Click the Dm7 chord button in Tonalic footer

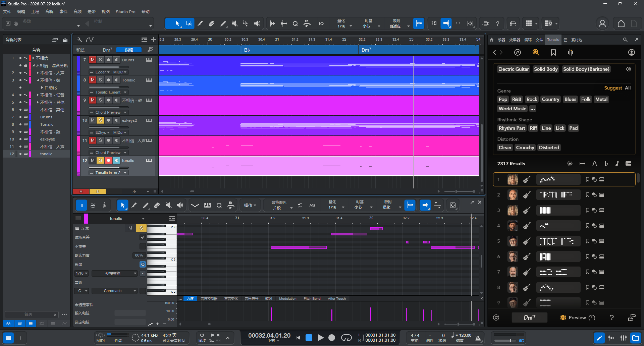point(529,318)
